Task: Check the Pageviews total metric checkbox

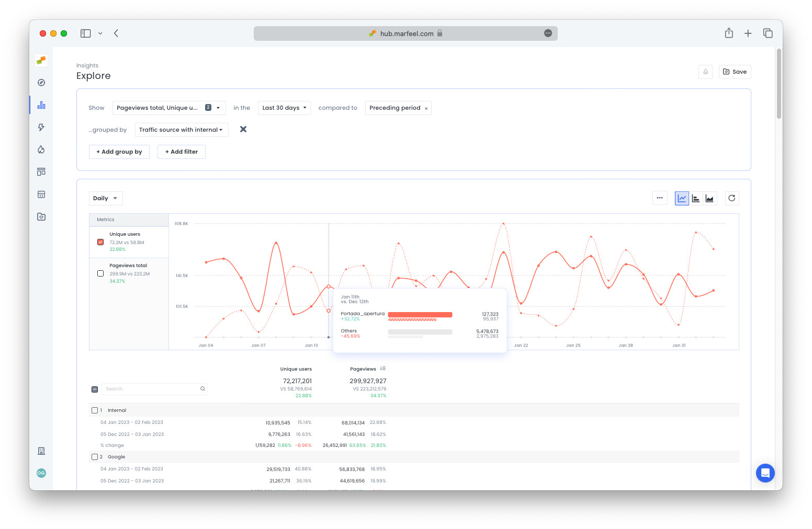Action: (100, 273)
